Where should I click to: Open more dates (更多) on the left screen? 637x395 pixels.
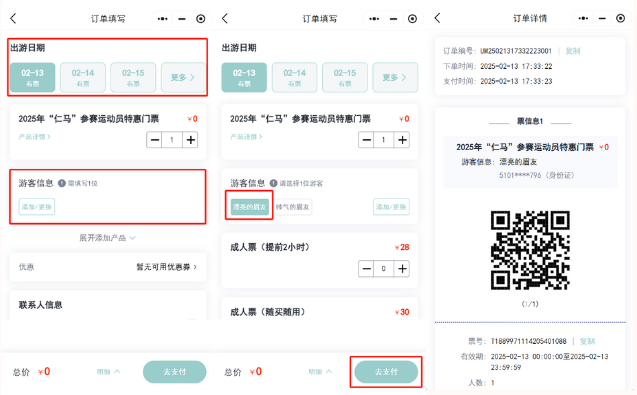tap(183, 77)
